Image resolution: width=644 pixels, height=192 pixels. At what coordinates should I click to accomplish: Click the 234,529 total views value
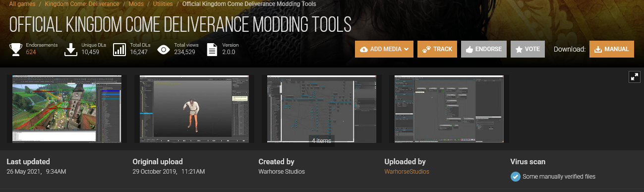pos(184,52)
